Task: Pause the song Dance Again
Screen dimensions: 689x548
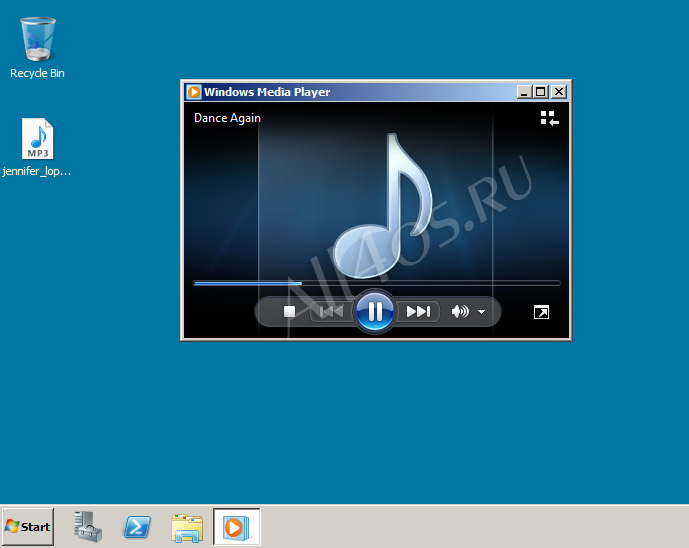Action: 375,311
